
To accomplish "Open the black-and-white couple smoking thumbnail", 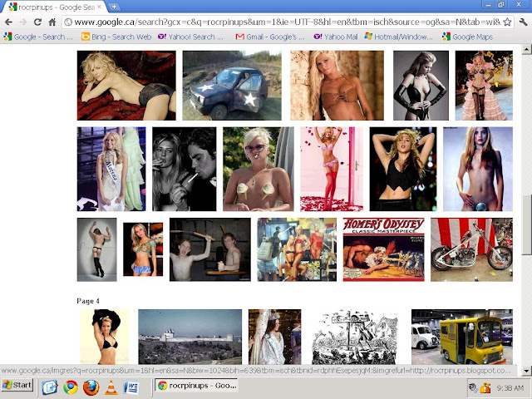I will 185,169.
